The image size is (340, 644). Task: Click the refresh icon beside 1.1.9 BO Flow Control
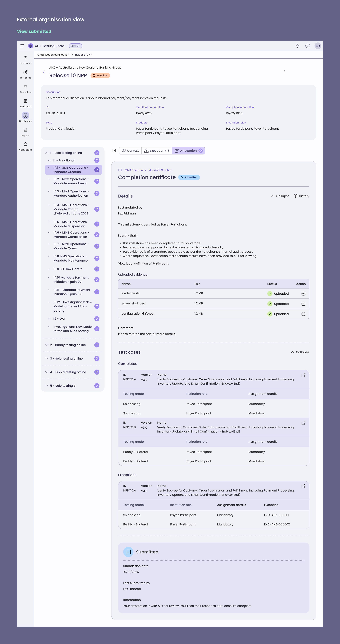pyautogui.click(x=97, y=269)
